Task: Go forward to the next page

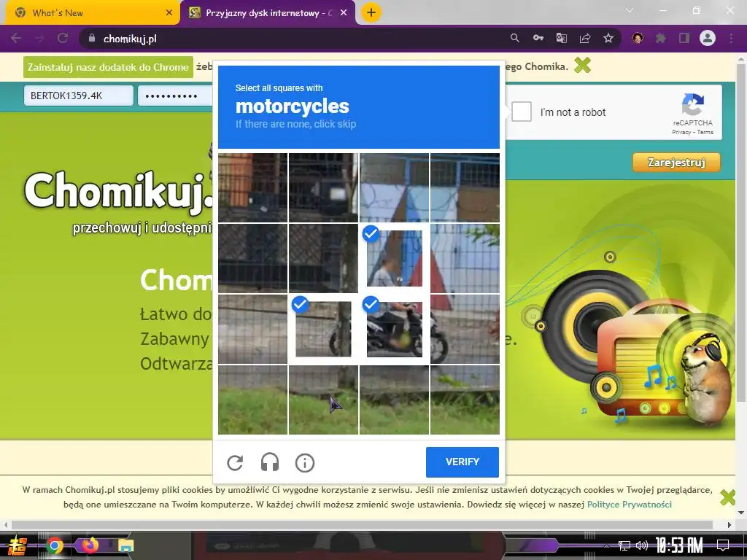Action: click(39, 38)
